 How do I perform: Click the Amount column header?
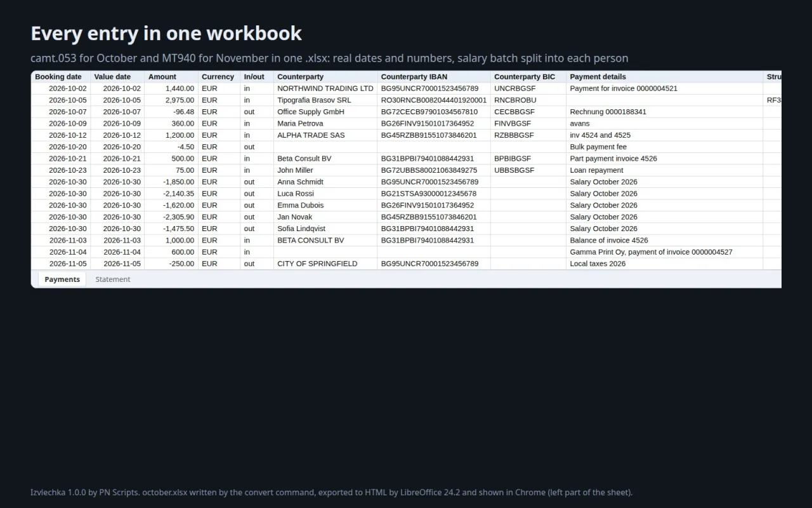pyautogui.click(x=171, y=77)
